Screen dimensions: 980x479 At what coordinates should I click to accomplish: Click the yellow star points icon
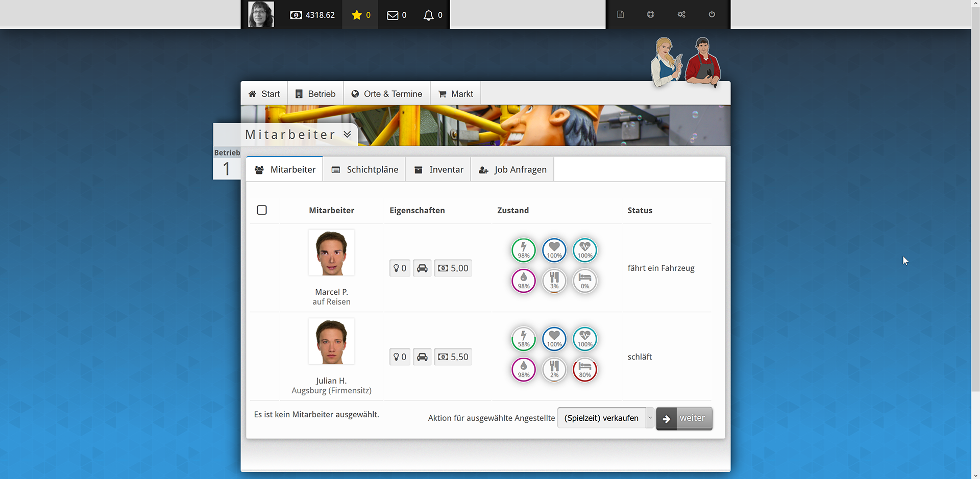(x=357, y=15)
